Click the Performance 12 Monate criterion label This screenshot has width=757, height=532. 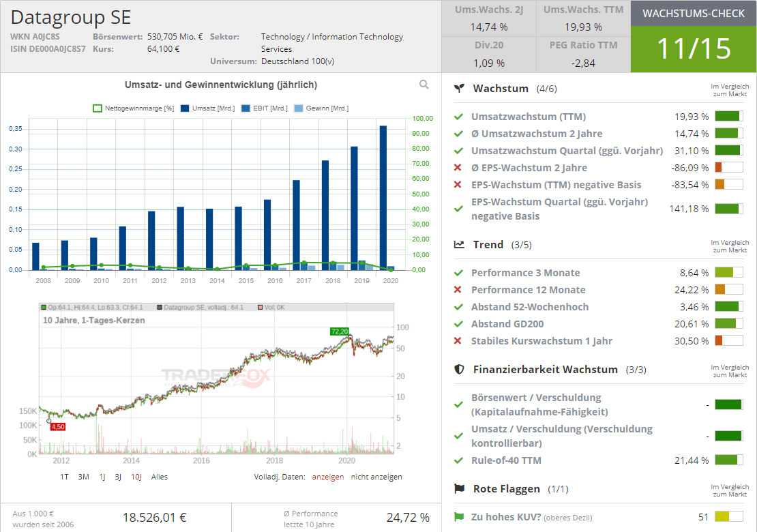[528, 290]
